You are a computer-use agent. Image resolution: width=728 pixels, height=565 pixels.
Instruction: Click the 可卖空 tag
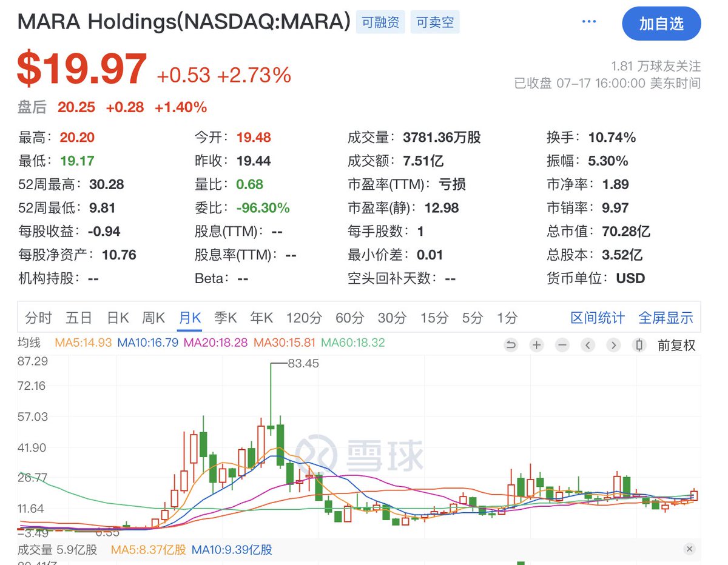[435, 23]
